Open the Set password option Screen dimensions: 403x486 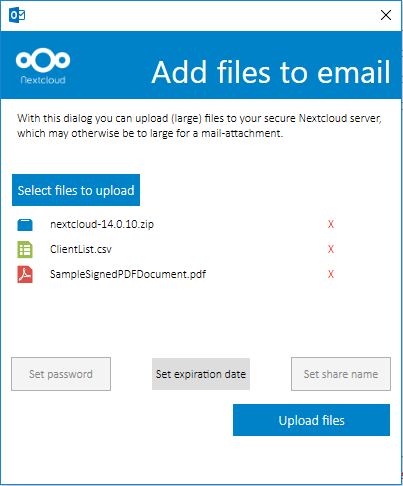pyautogui.click(x=61, y=374)
